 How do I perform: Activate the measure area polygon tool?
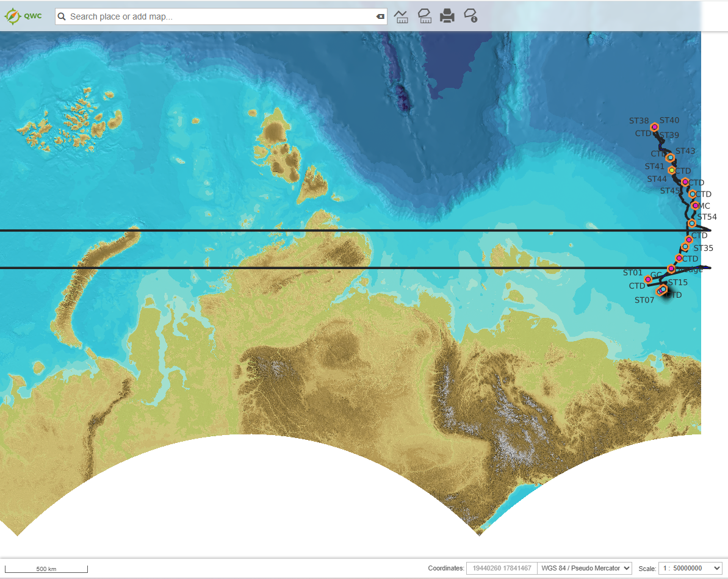(x=424, y=16)
